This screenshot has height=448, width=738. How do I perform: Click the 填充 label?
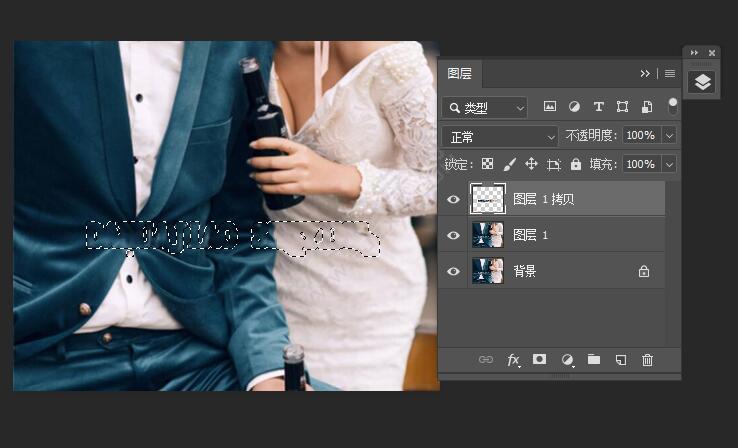click(x=603, y=164)
